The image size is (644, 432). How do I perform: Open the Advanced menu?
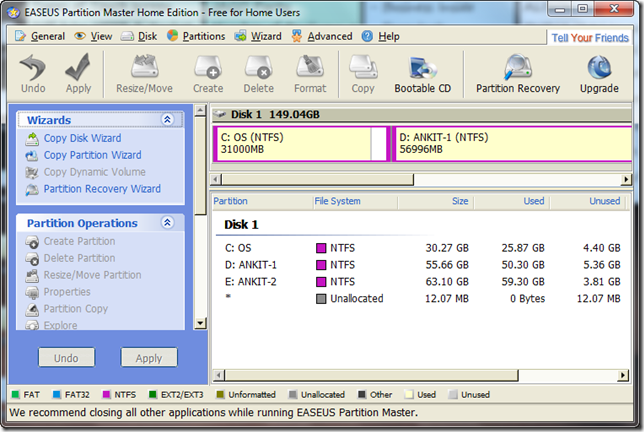click(322, 37)
